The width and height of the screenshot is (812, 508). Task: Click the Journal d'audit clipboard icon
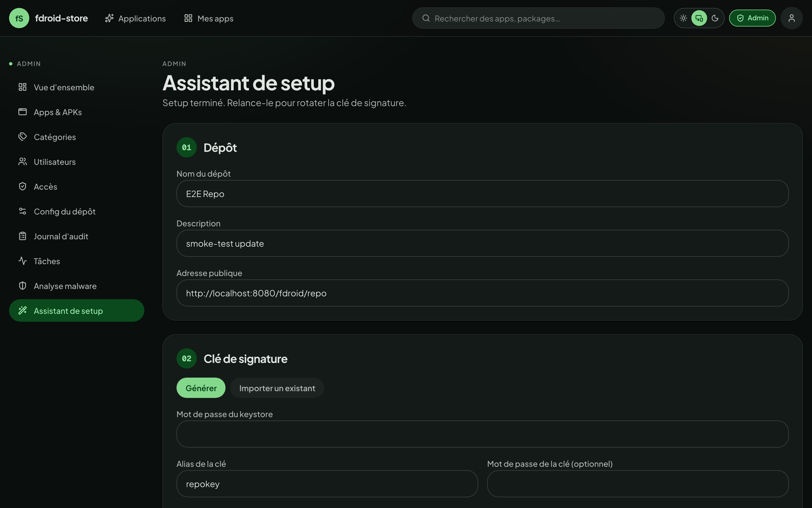[23, 236]
